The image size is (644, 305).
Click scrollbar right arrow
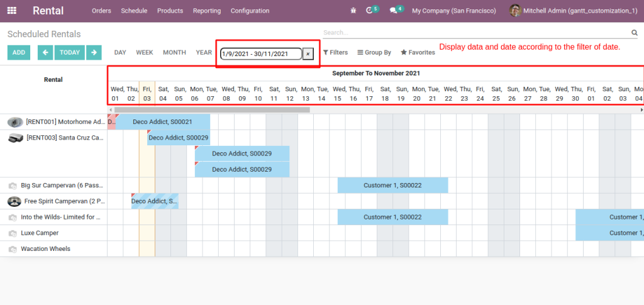[641, 109]
